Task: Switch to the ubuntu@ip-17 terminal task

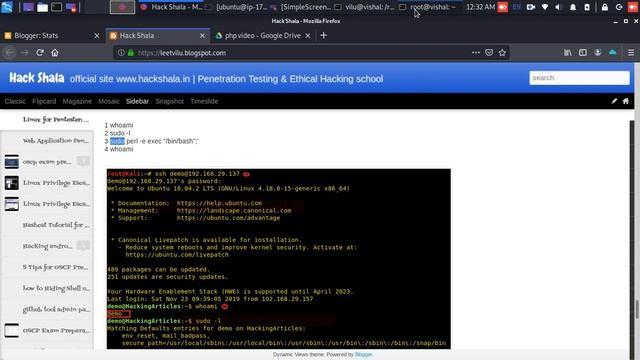Action: tap(237, 7)
